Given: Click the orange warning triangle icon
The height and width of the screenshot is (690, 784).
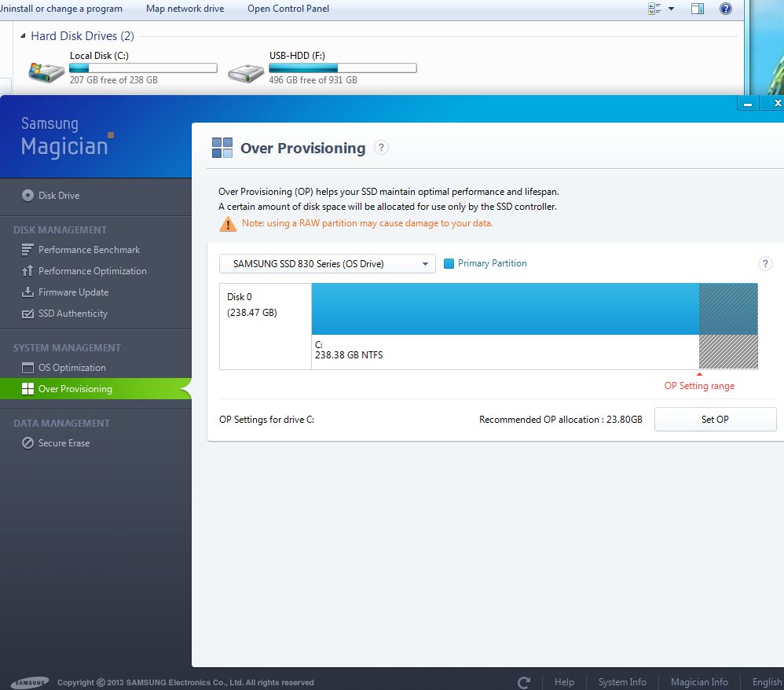Looking at the screenshot, I should click(228, 224).
